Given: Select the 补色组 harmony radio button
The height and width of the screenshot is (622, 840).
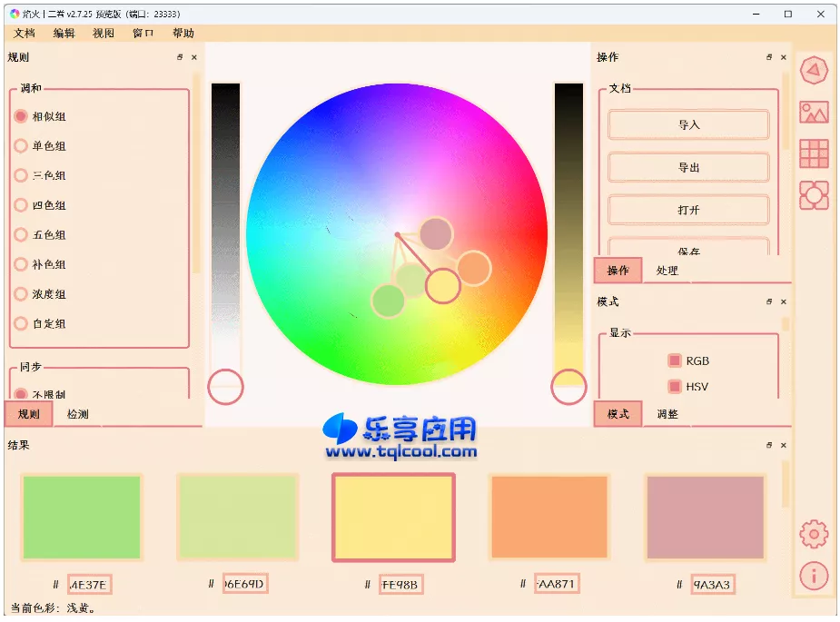Looking at the screenshot, I should point(20,264).
